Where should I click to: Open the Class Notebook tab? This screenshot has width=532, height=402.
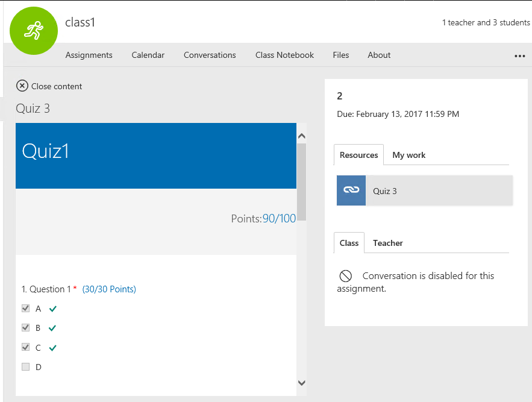click(284, 55)
